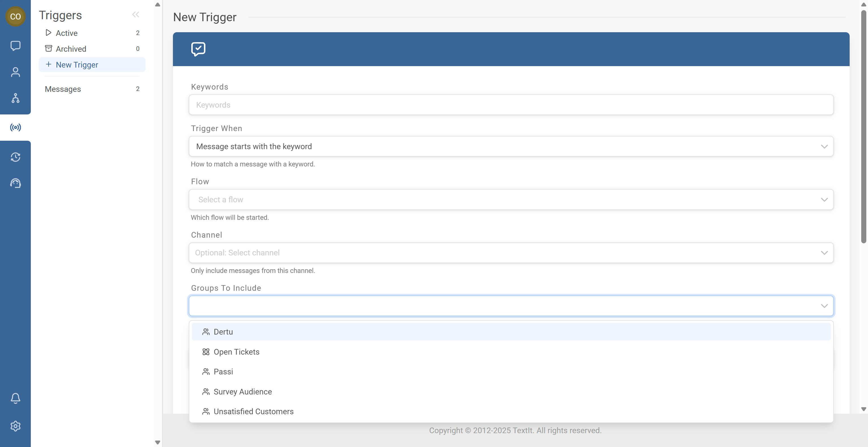Open the Contacts section icon

(16, 72)
